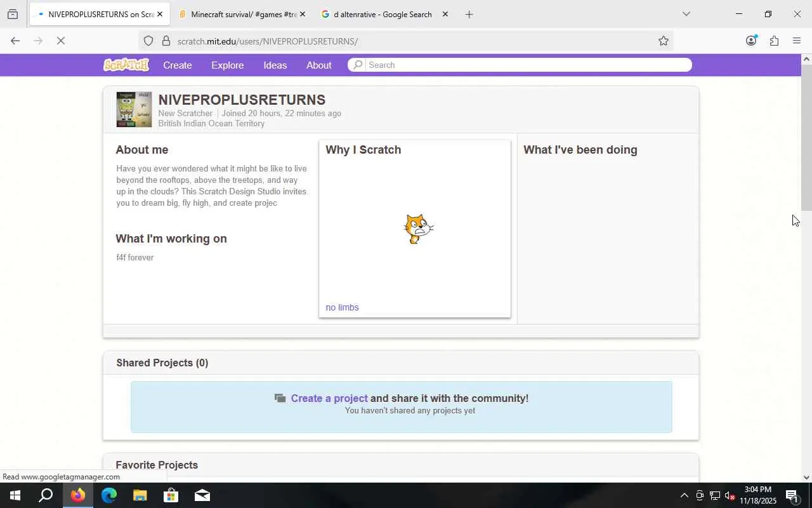Open the 'no limbs' project link
This screenshot has height=508, width=812.
pos(343,307)
